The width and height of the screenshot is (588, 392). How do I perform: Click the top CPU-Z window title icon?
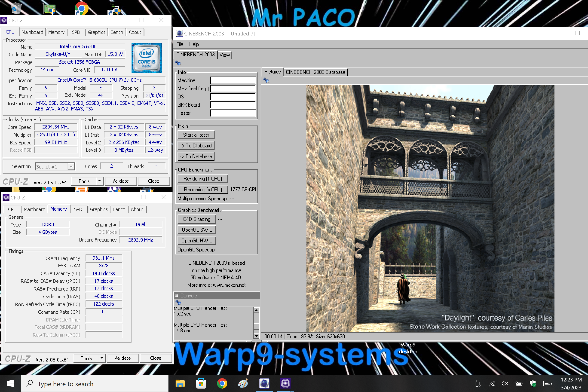click(x=4, y=20)
